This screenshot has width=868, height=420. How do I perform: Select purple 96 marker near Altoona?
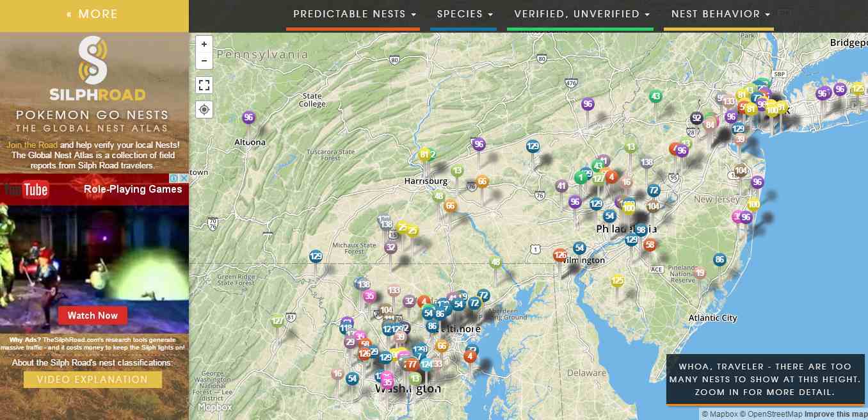(x=249, y=118)
